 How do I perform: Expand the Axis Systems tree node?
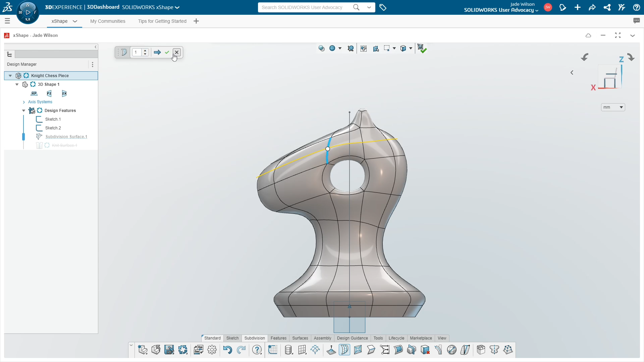pos(24,102)
